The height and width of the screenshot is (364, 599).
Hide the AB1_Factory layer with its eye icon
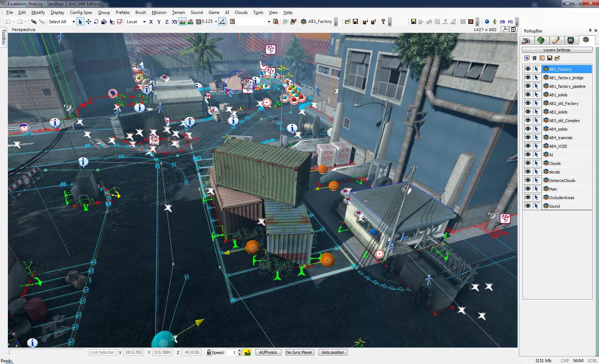pyautogui.click(x=528, y=69)
